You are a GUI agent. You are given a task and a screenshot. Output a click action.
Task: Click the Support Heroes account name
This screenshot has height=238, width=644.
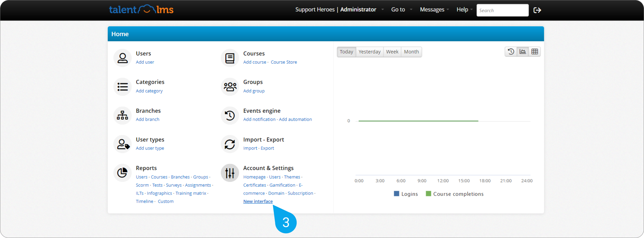coord(315,10)
